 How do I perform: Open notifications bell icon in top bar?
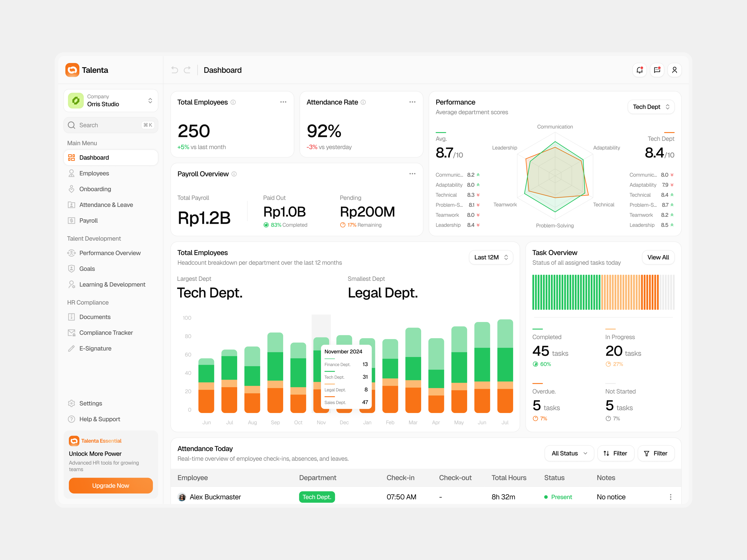coord(639,70)
